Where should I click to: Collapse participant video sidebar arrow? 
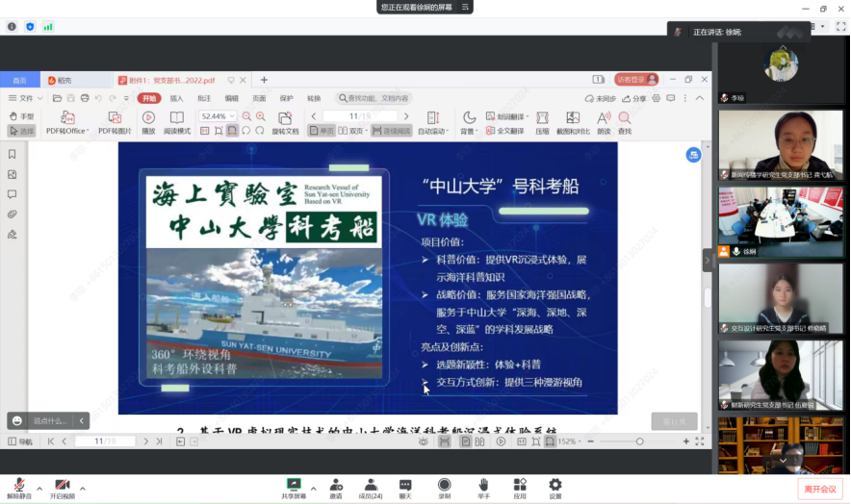708,261
